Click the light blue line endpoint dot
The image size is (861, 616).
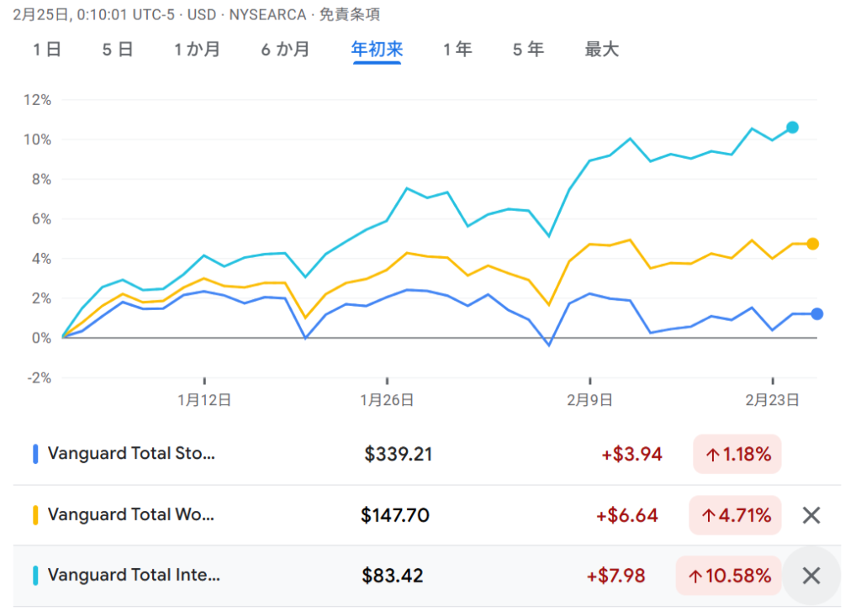point(792,128)
